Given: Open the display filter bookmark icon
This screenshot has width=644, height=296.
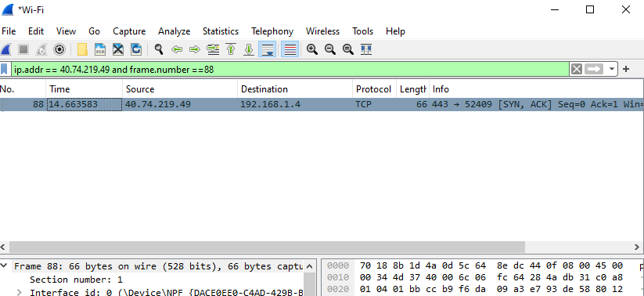Looking at the screenshot, I should (x=4, y=69).
